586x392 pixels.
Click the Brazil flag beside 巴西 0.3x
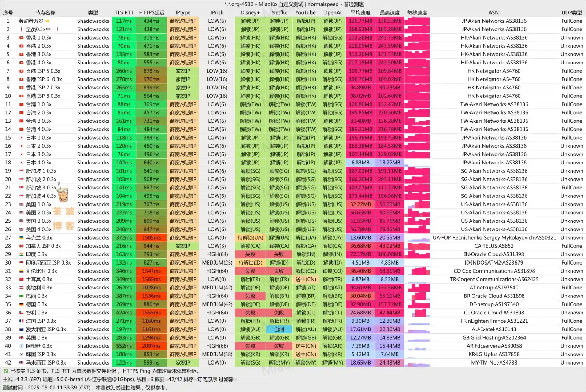(21, 296)
